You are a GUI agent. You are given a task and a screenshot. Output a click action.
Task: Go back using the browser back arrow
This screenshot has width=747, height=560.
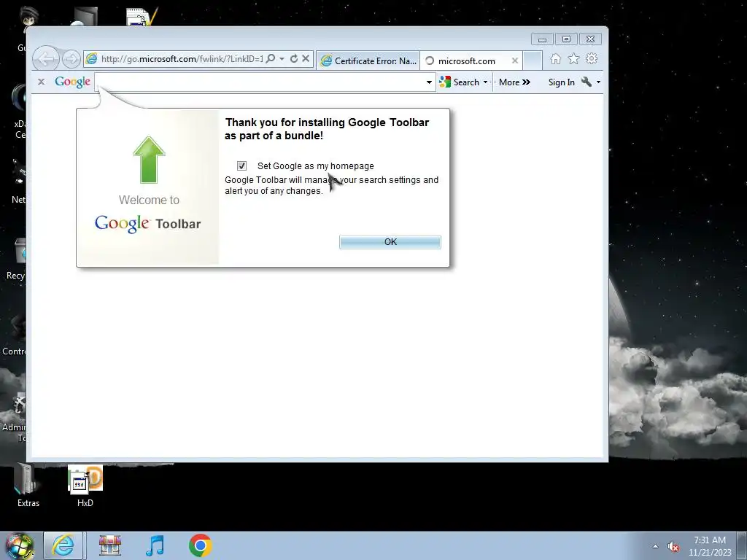46,59
